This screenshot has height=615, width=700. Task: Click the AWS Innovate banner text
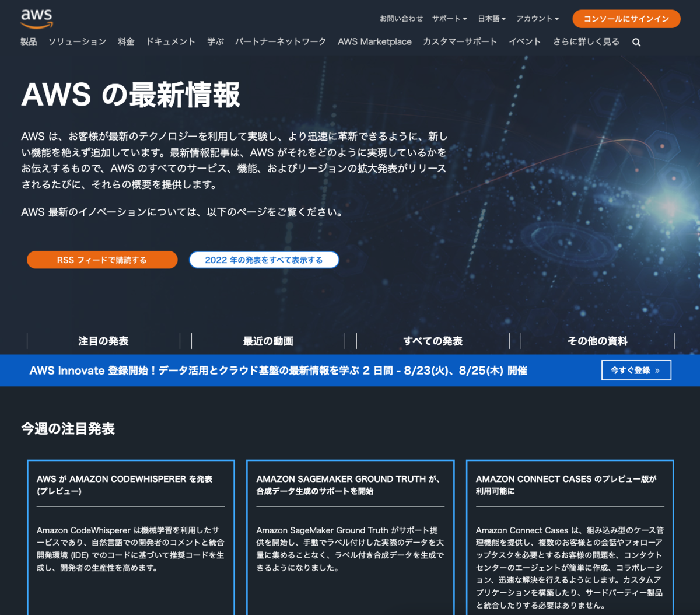[x=278, y=370]
